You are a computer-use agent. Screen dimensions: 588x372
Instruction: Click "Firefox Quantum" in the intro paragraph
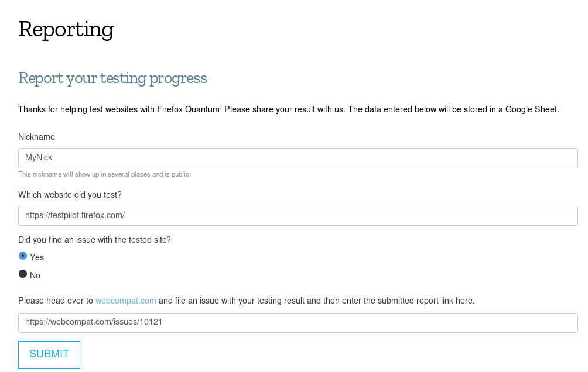click(x=189, y=109)
